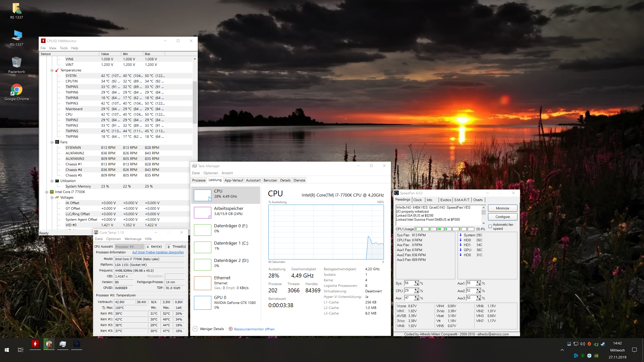Open the notification center icon
Image resolution: width=644 pixels, height=362 pixels.
click(x=634, y=350)
